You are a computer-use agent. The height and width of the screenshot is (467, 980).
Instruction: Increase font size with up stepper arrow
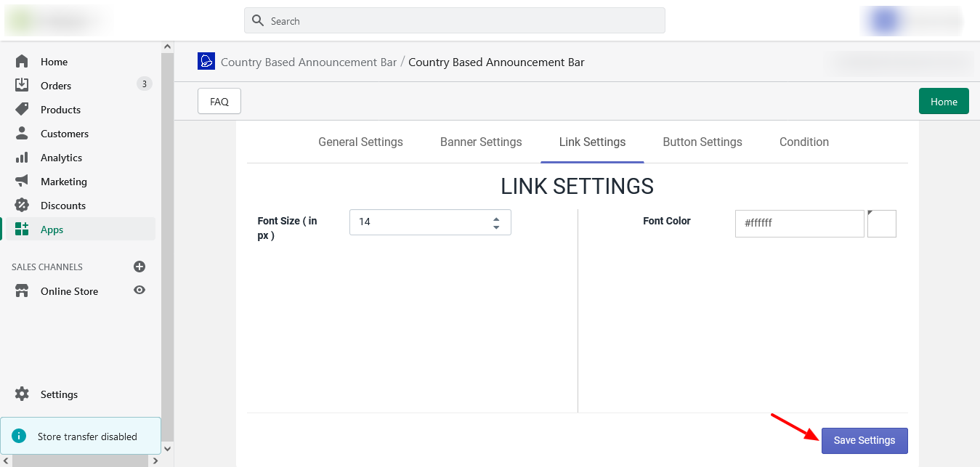(x=496, y=219)
